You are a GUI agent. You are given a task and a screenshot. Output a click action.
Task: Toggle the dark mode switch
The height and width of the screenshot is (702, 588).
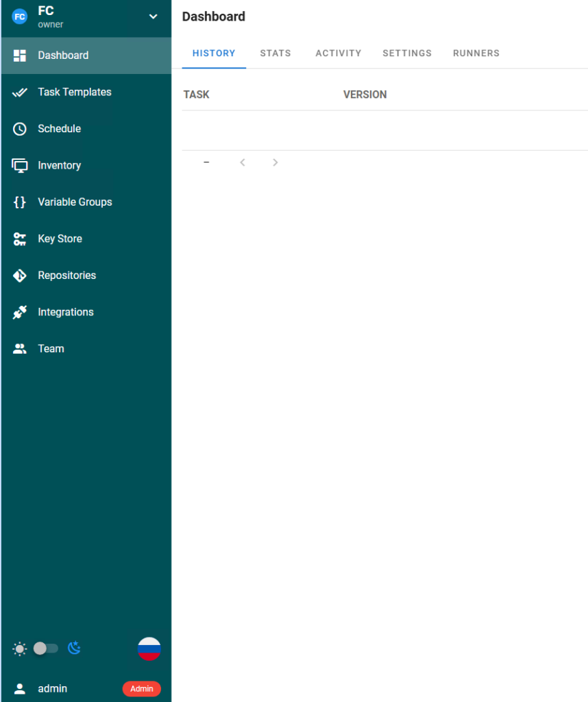(x=46, y=648)
